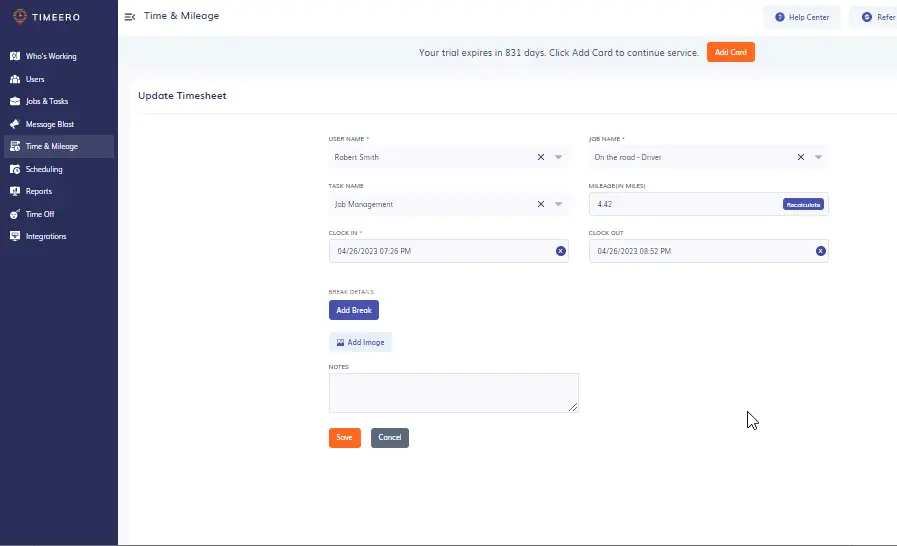897x546 pixels.
Task: Click the Clock Out date field
Action: click(709, 251)
